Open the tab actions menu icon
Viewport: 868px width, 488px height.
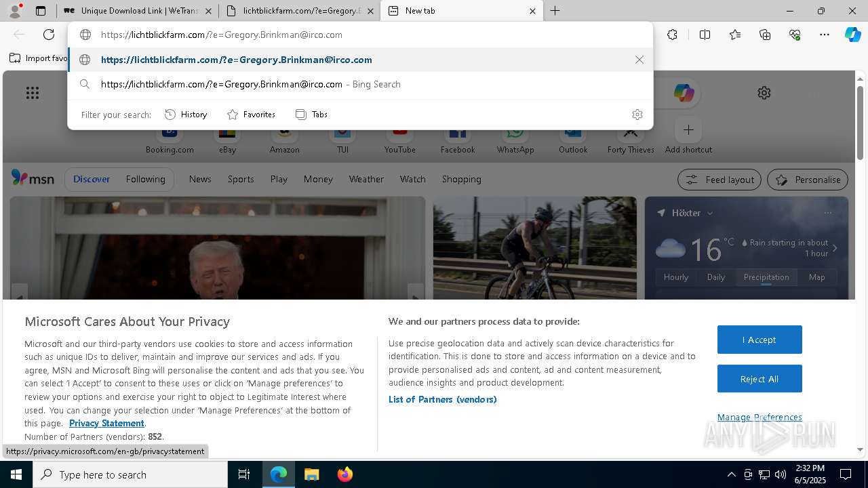[x=41, y=11]
